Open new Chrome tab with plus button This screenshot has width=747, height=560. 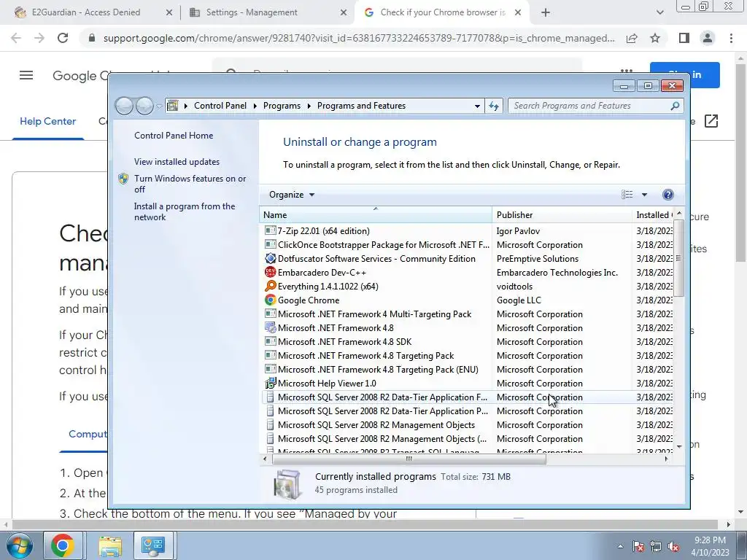546,12
